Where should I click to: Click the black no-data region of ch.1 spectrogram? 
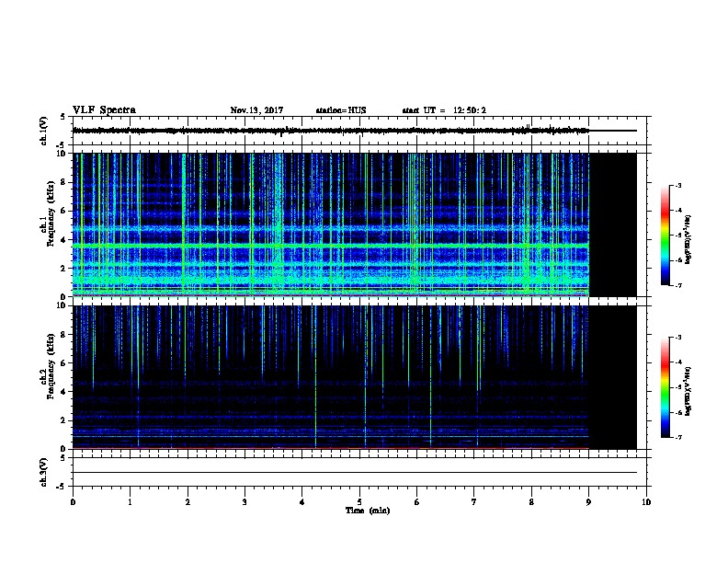point(612,224)
